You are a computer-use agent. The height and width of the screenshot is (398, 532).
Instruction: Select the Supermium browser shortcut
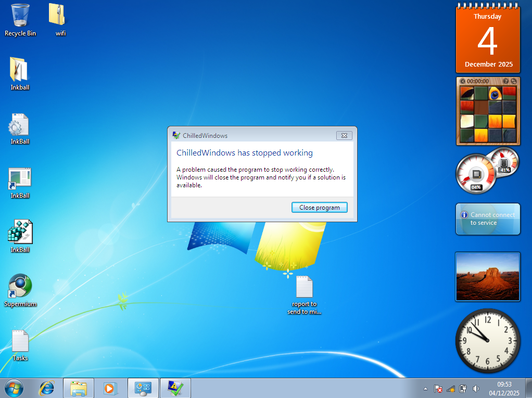coord(20,290)
